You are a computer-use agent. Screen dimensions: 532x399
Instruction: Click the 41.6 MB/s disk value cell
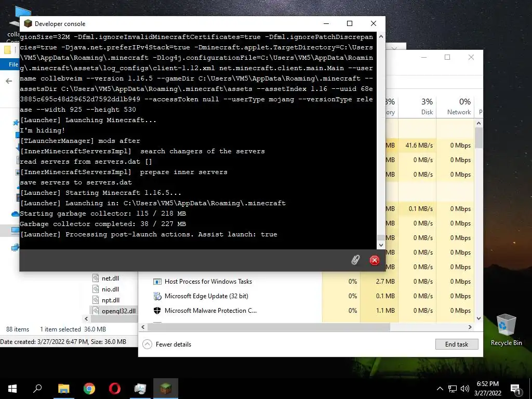[x=417, y=145]
